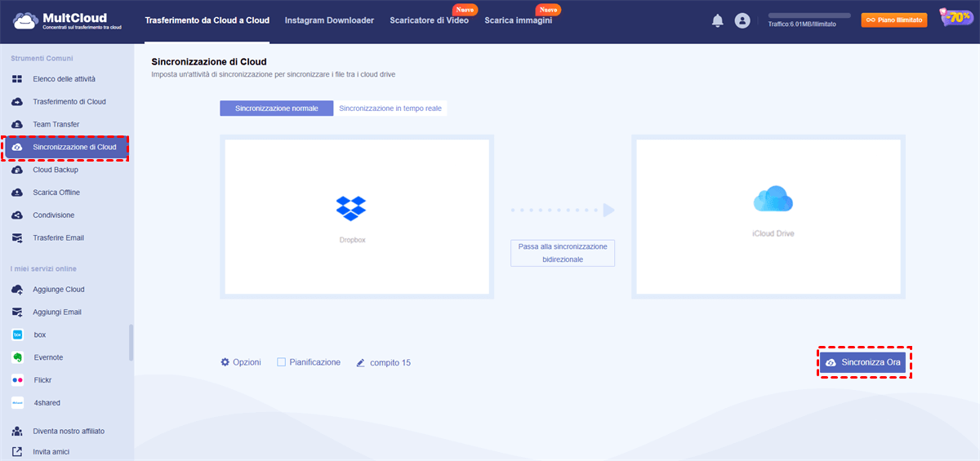The width and height of the screenshot is (980, 461).
Task: Click the Dropbox source selection box
Action: (x=357, y=217)
